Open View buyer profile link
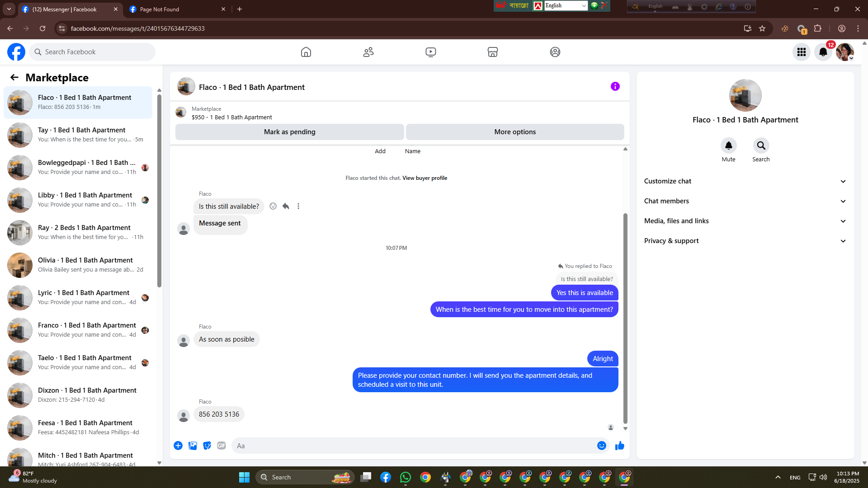Screen dimensions: 868x488 coord(425,178)
